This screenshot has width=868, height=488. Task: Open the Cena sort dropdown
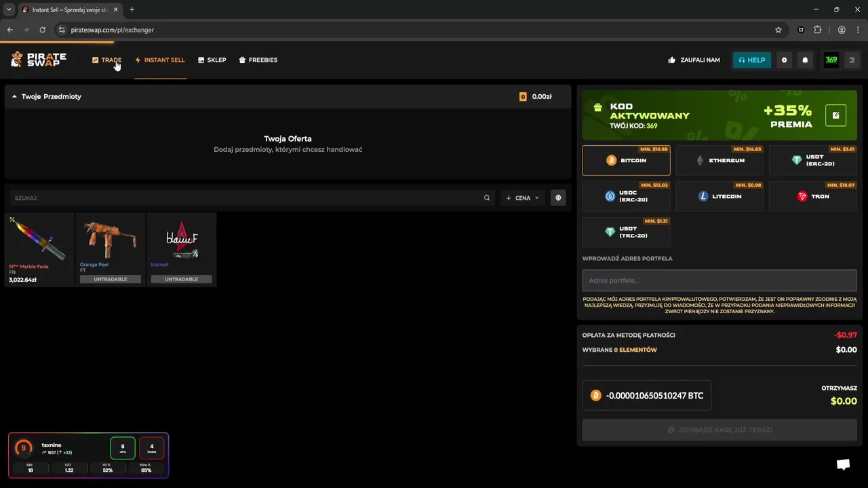tap(522, 198)
